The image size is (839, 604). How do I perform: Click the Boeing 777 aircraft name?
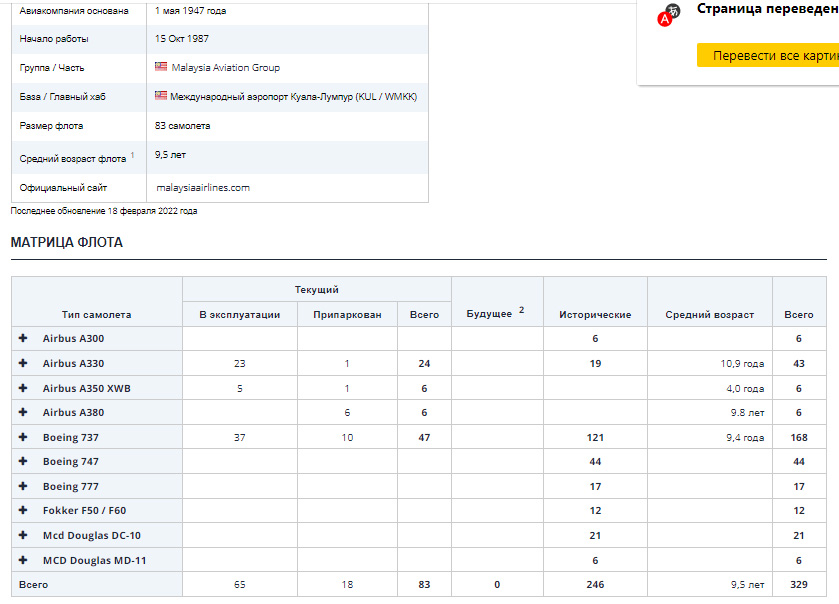71,487
